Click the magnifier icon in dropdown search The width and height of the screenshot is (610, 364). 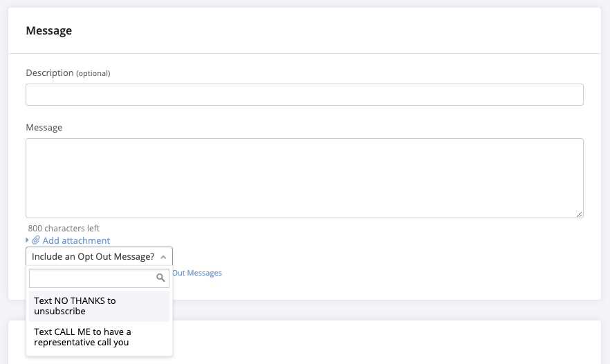(x=160, y=278)
